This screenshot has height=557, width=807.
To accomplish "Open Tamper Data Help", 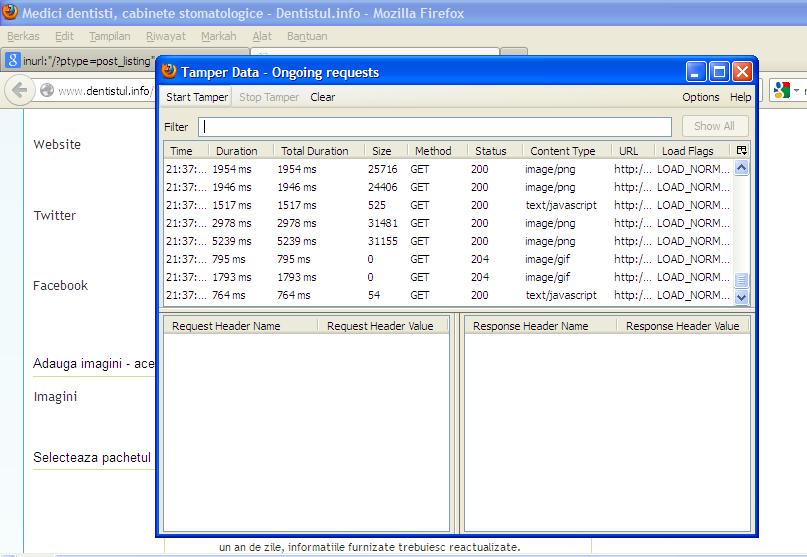I will [740, 97].
